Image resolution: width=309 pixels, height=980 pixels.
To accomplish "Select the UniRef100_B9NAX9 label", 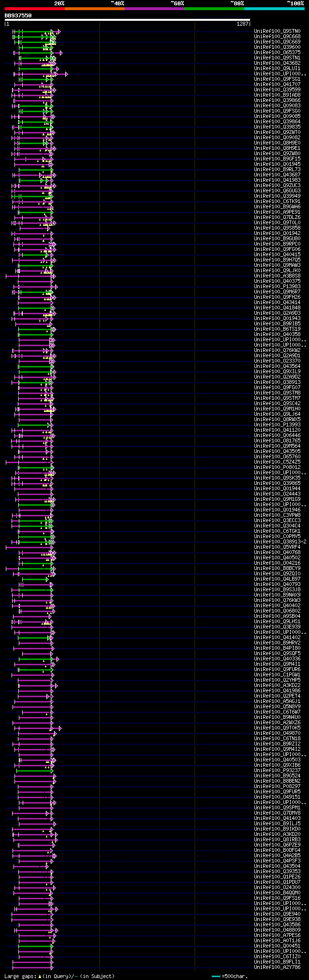I will (277, 595).
